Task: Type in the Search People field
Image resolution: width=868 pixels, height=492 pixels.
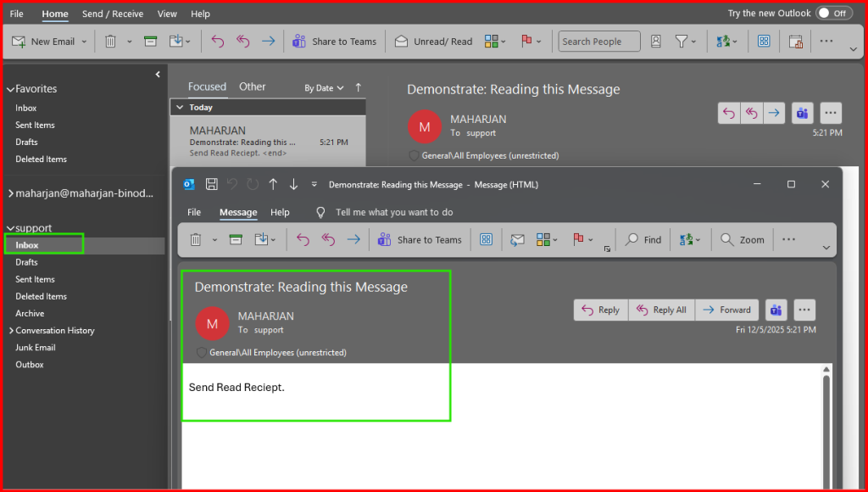Action: coord(598,42)
